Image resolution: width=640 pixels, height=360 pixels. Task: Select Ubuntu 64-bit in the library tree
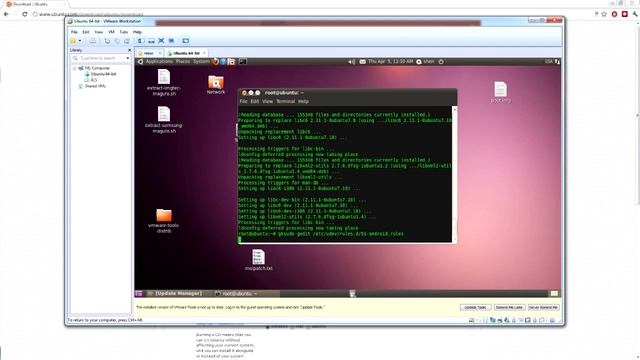[x=103, y=74]
